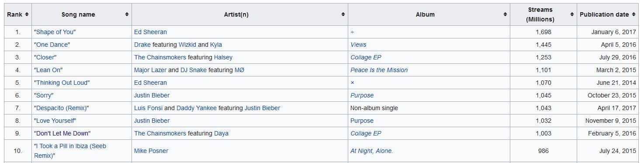The height and width of the screenshot is (163, 644).
Task: Click the Views album link
Action: coord(358,45)
